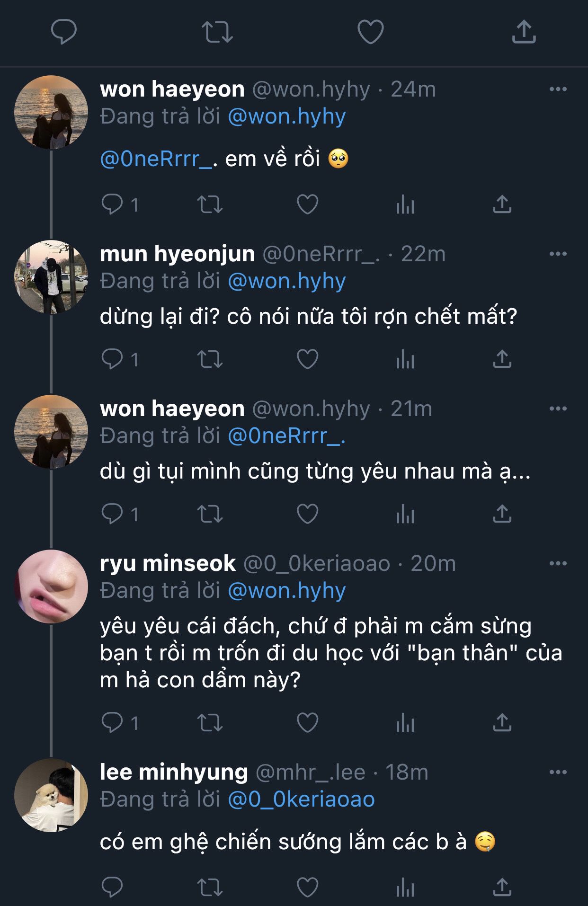This screenshot has height=906, width=588.
Task: Open more options on ryu minseok's tweet
Action: pos(558,563)
